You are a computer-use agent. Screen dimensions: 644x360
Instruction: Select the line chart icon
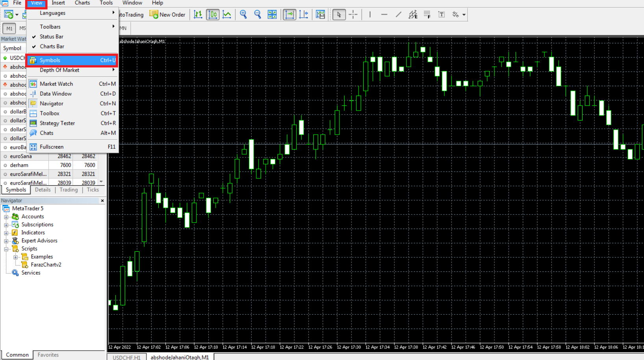tap(227, 15)
